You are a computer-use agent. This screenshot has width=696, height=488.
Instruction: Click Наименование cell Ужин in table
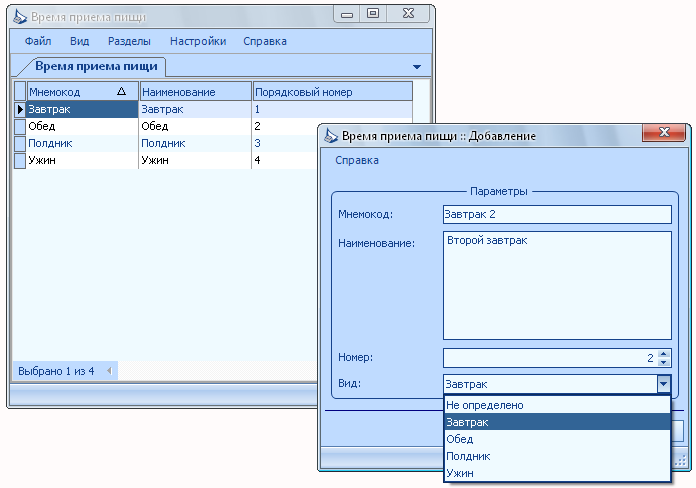195,160
